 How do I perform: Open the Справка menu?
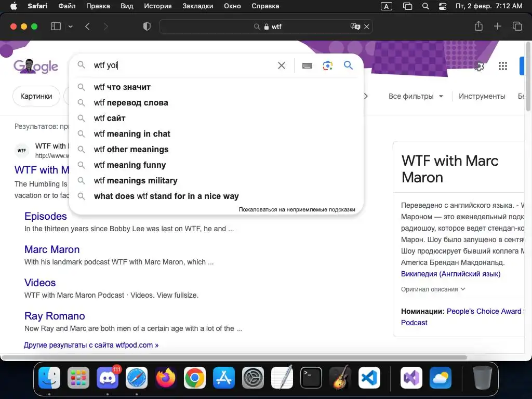point(265,6)
